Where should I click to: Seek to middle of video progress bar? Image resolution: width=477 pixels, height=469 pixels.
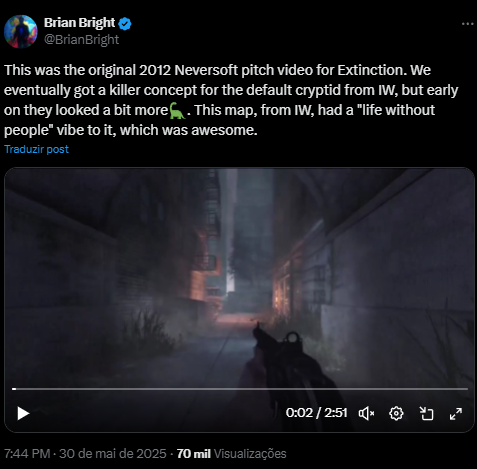pos(240,389)
